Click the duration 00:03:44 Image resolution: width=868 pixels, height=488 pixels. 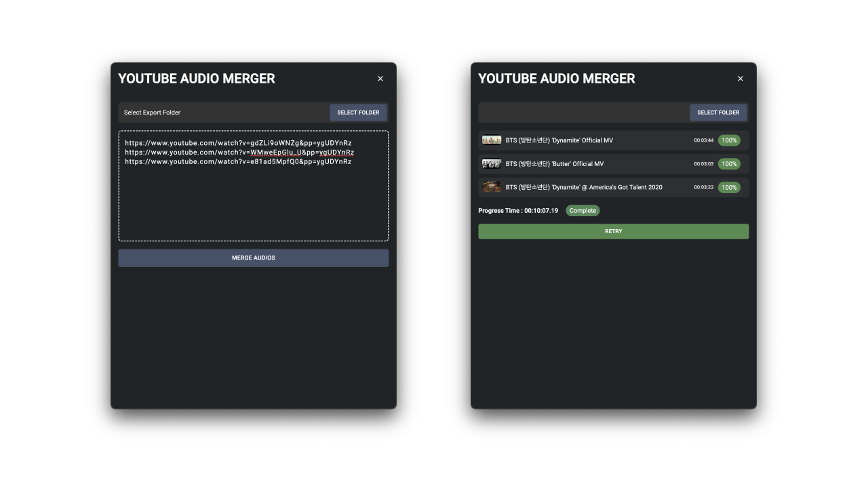pyautogui.click(x=704, y=140)
